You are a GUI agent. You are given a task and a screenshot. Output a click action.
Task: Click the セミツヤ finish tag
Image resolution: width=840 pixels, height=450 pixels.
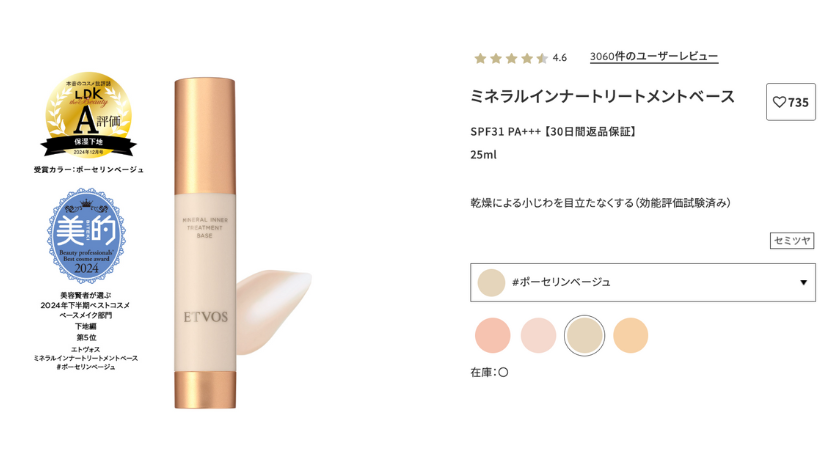792,241
